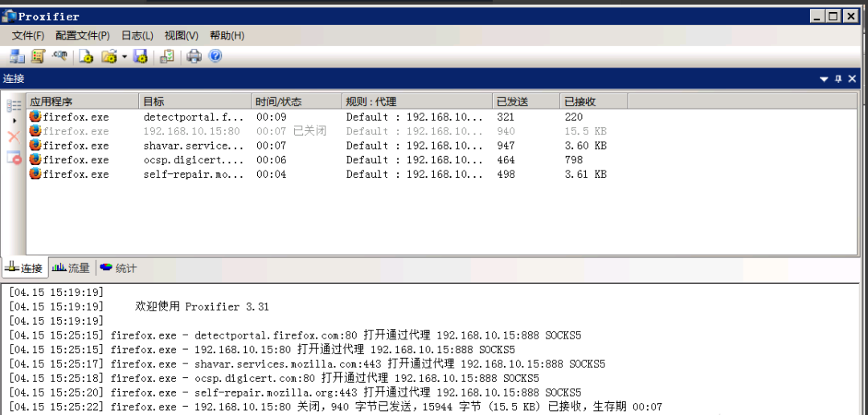Open the Proxy Checker clipboard icon
This screenshot has width=868, height=415.
tap(167, 56)
